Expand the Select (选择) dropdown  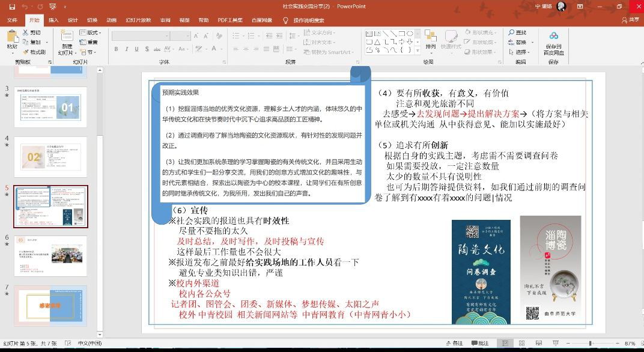[x=520, y=52]
